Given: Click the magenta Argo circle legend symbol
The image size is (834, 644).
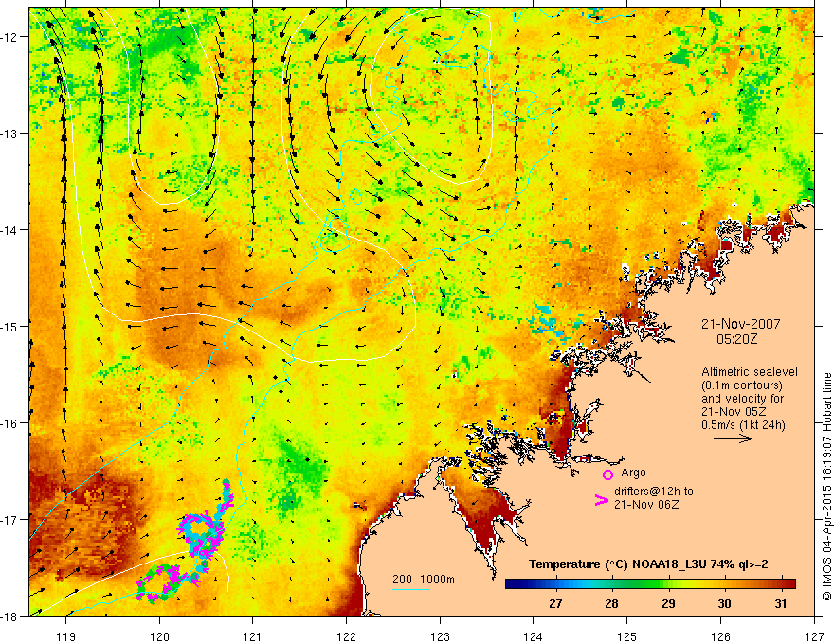Looking at the screenshot, I should 607,474.
